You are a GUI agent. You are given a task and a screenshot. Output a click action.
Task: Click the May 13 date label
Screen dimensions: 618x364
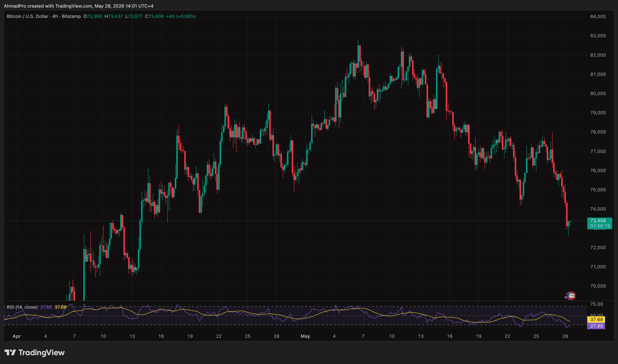421,336
